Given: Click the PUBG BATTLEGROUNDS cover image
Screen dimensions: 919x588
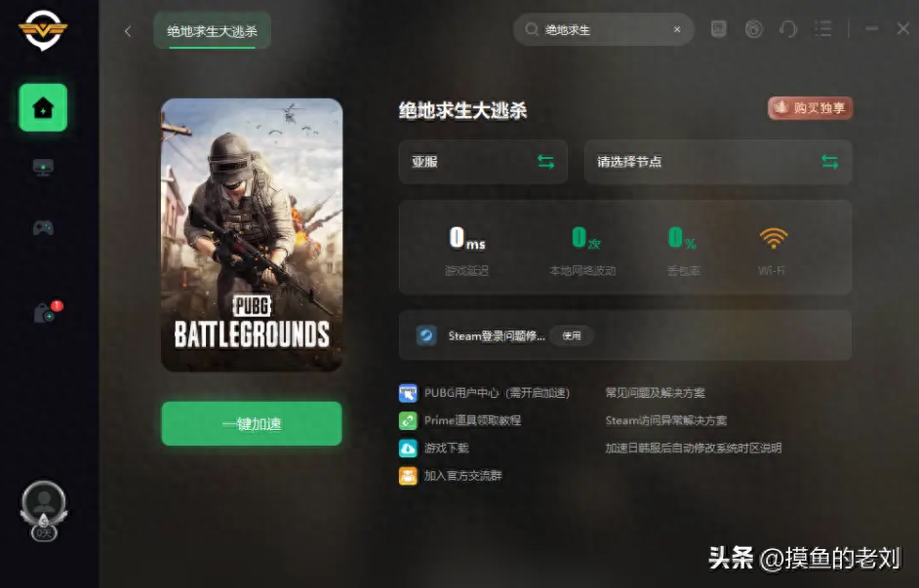Looking at the screenshot, I should click(252, 235).
